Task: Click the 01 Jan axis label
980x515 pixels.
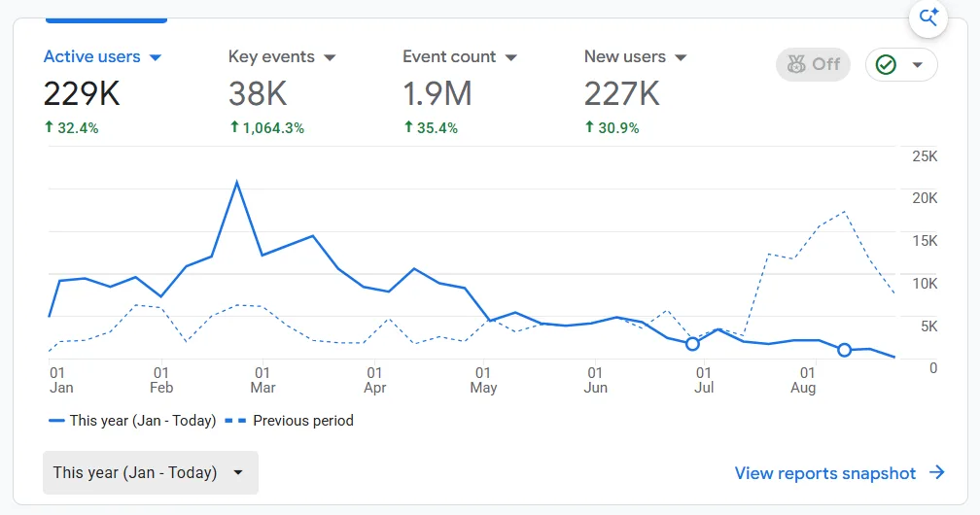Action: 61,380
